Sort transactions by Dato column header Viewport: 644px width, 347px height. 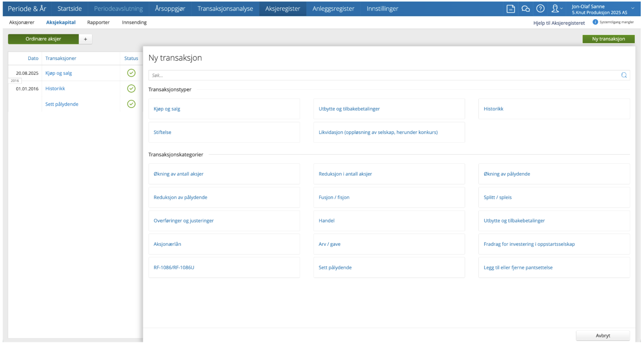[x=33, y=58]
